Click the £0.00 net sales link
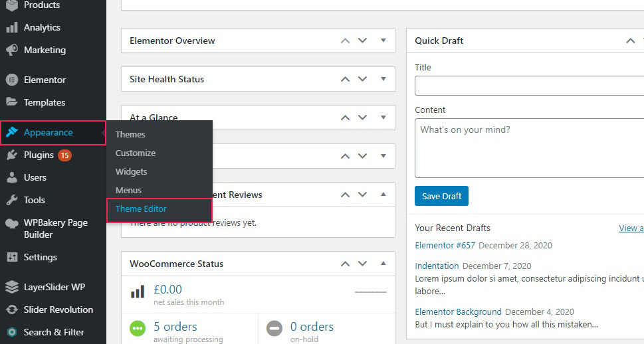Image resolution: width=644 pixels, height=344 pixels. 167,290
